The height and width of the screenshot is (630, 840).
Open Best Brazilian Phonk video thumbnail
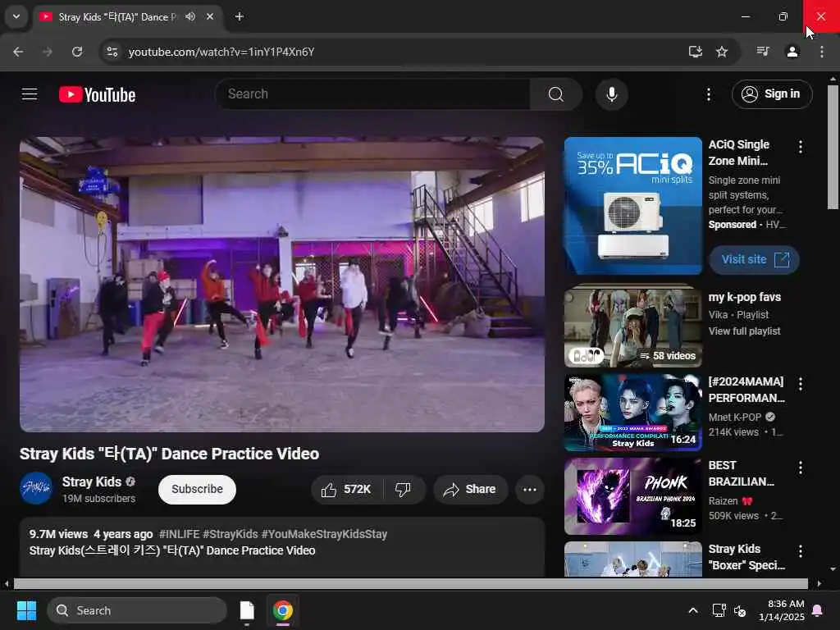pyautogui.click(x=632, y=496)
